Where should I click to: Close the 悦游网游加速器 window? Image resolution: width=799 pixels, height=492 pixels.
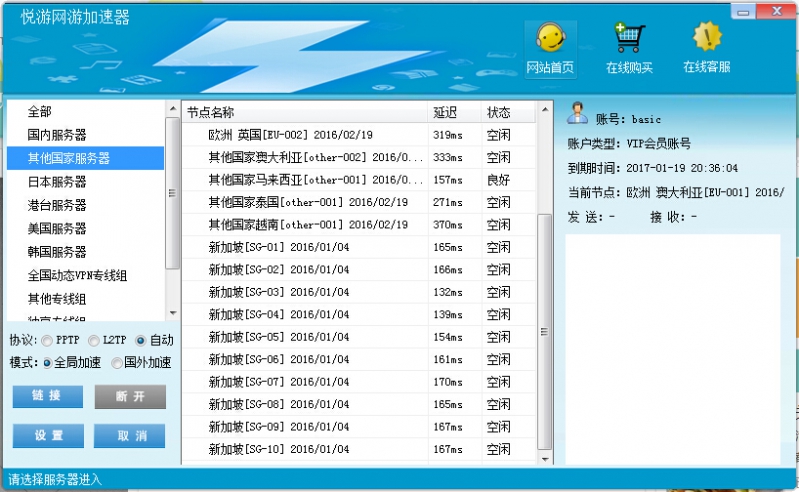coord(777,11)
